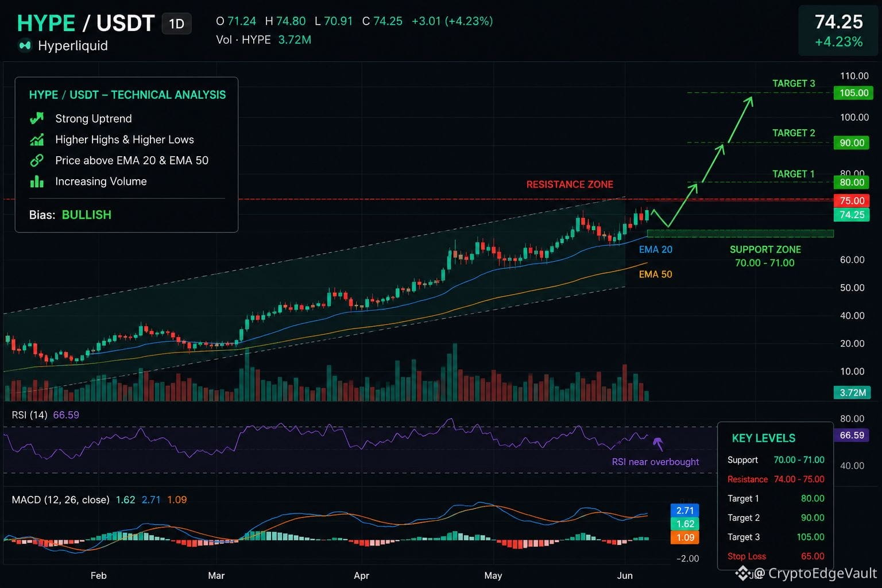
Task: Click the KEY LEVELS panel heading
Action: (764, 438)
